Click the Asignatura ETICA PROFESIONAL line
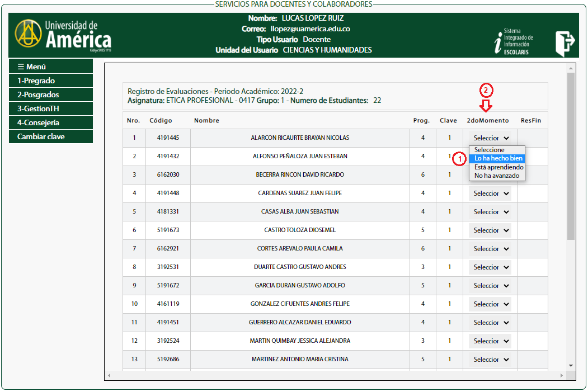This screenshot has height=392, width=588. click(x=254, y=101)
